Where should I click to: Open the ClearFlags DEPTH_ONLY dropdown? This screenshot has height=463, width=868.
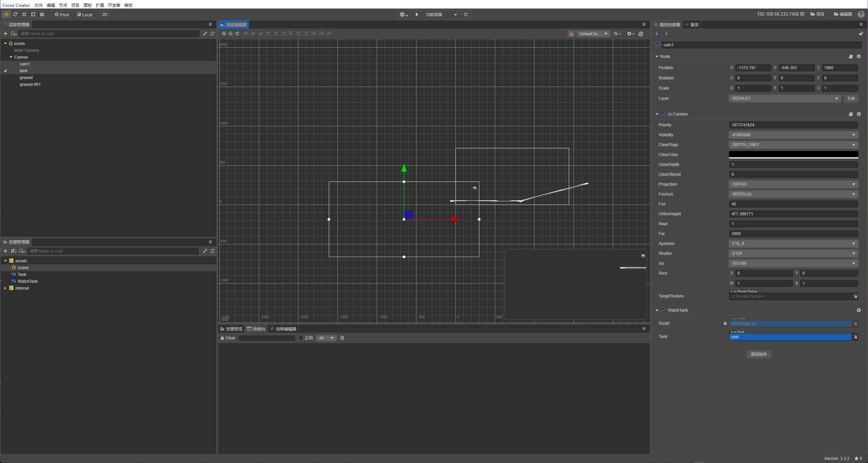point(793,145)
